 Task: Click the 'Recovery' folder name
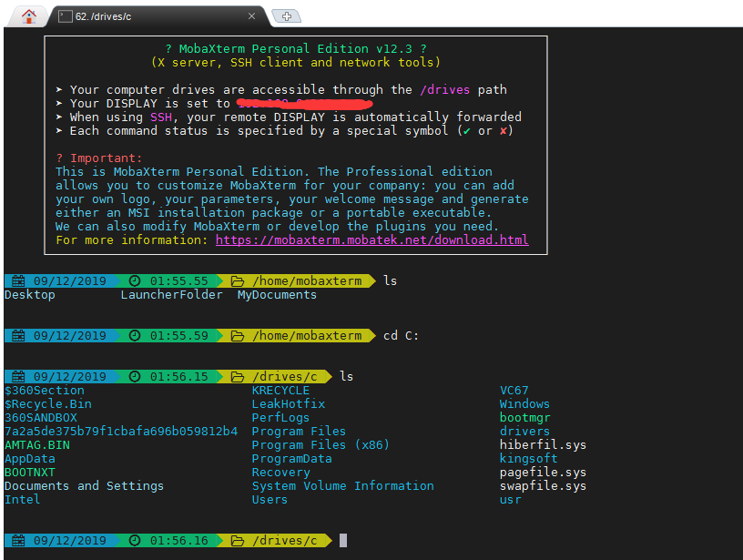click(x=281, y=473)
